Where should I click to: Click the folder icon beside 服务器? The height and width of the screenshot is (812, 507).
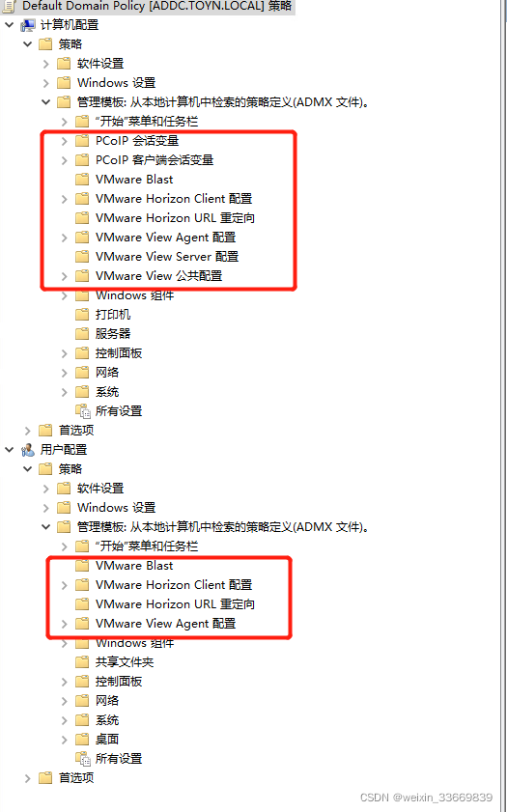click(82, 333)
